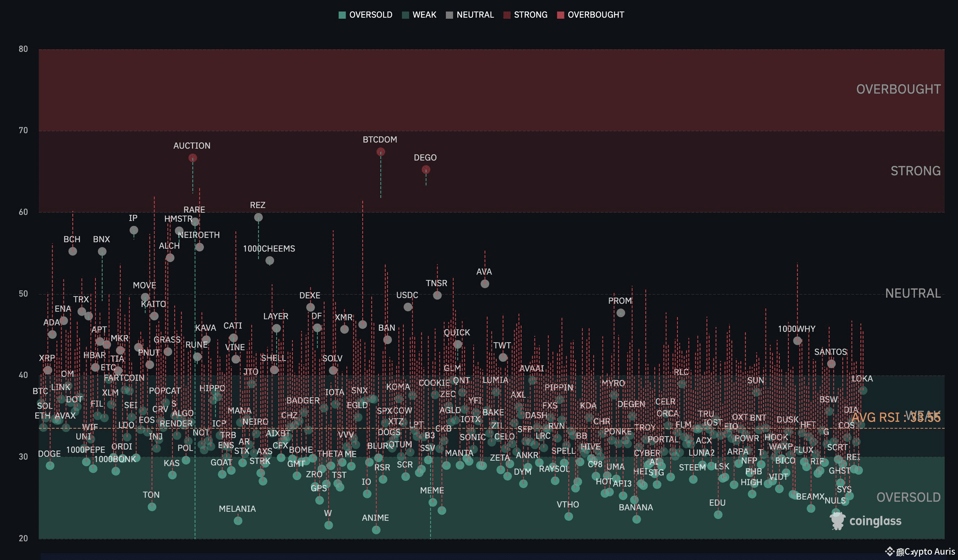Click the IP data point dot
The width and height of the screenshot is (958, 560).
[133, 230]
